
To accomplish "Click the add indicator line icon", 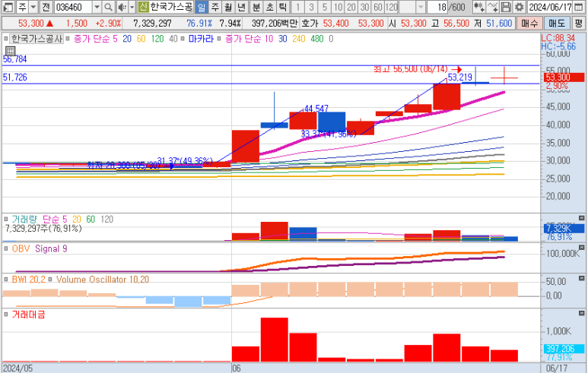I will (x=492, y=7).
